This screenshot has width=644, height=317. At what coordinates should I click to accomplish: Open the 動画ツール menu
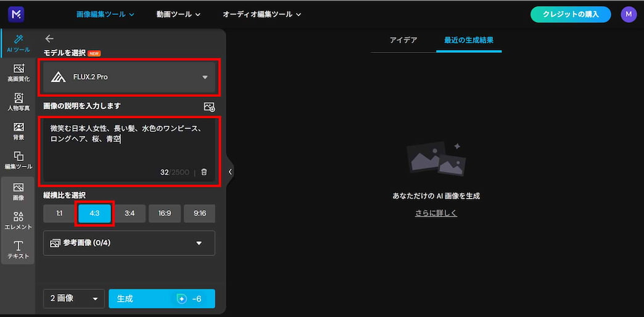coord(178,14)
